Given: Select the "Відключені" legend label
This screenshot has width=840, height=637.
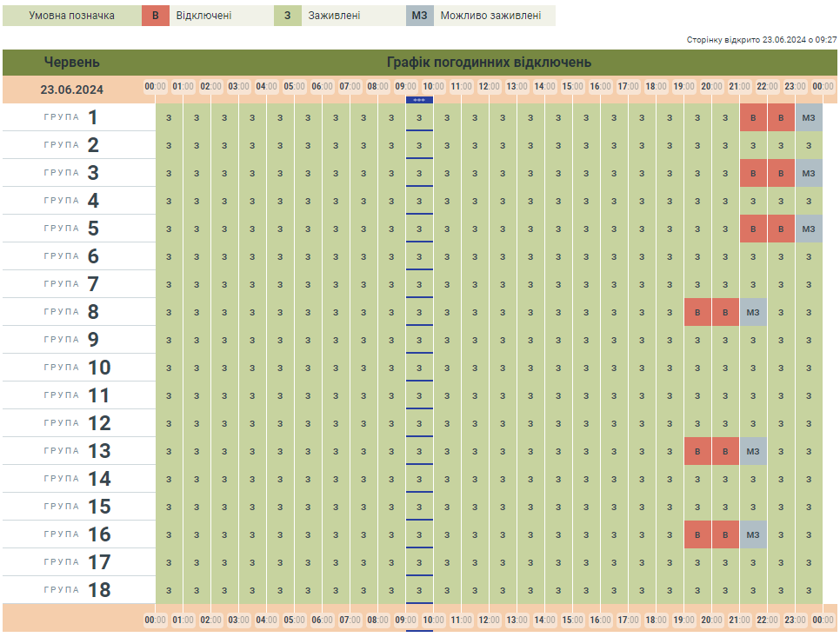Looking at the screenshot, I should (x=203, y=16).
